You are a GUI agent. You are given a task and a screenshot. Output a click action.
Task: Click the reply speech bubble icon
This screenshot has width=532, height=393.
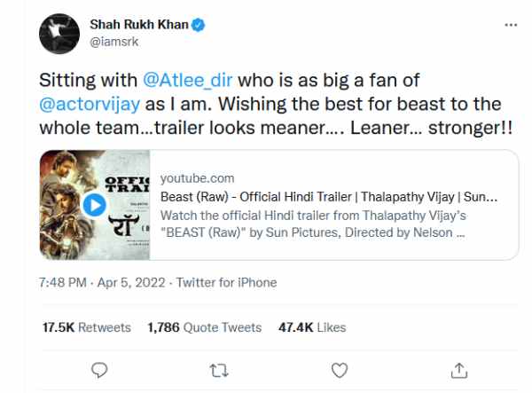[x=100, y=369]
